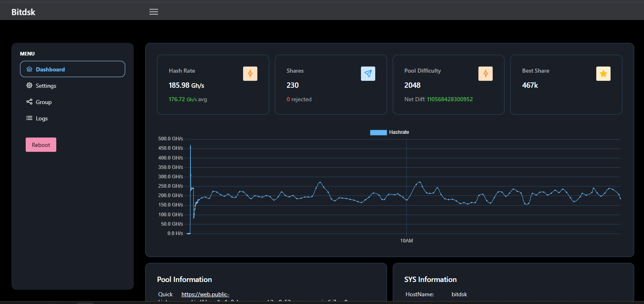Click the pink Reboot button

41,145
